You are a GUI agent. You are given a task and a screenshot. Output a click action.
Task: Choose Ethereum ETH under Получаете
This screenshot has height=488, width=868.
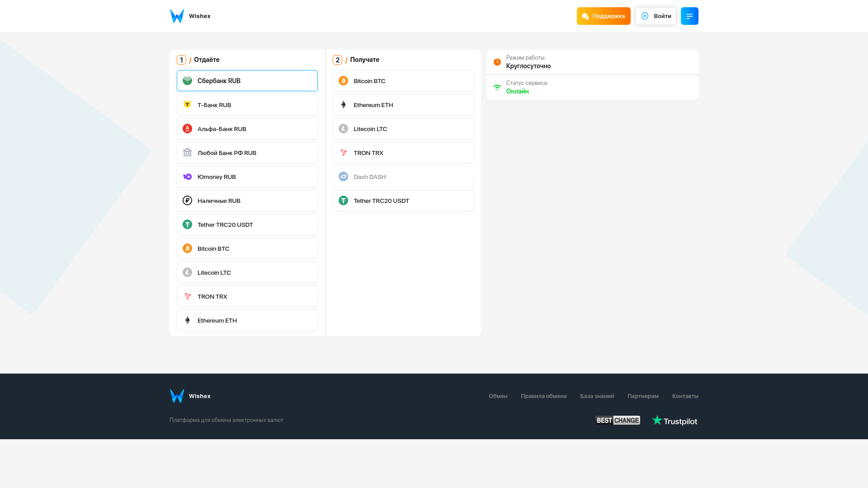point(403,105)
